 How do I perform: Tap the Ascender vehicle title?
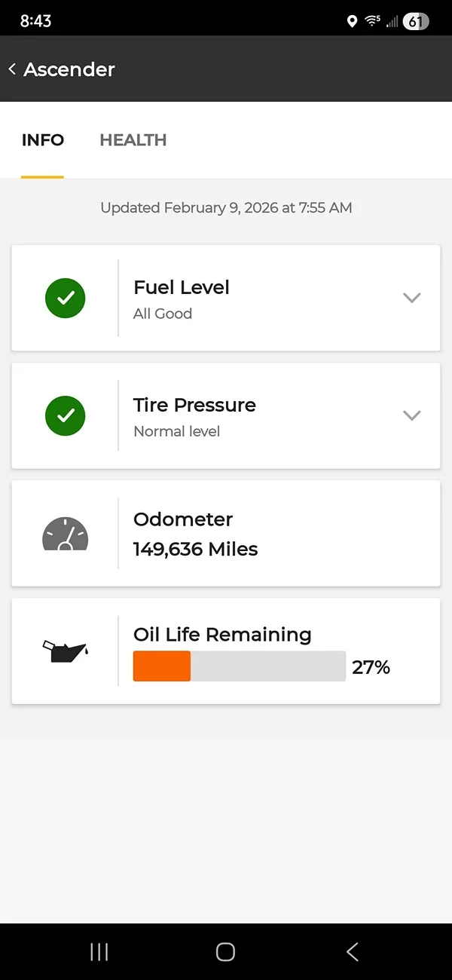pyautogui.click(x=69, y=69)
